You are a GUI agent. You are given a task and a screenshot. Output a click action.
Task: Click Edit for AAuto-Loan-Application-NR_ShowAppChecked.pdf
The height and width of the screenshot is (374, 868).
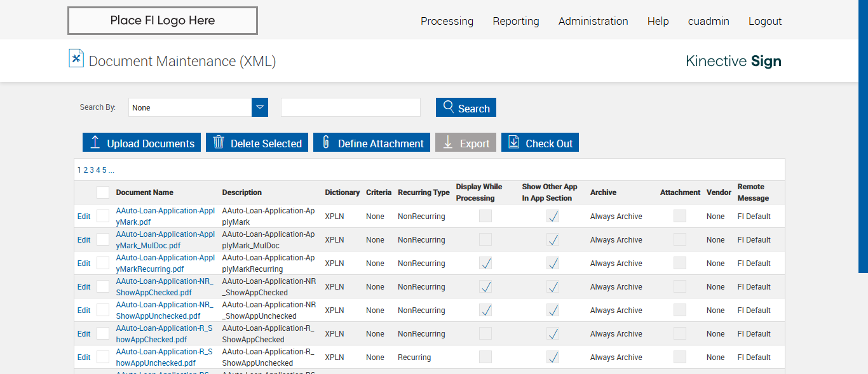pos(84,286)
